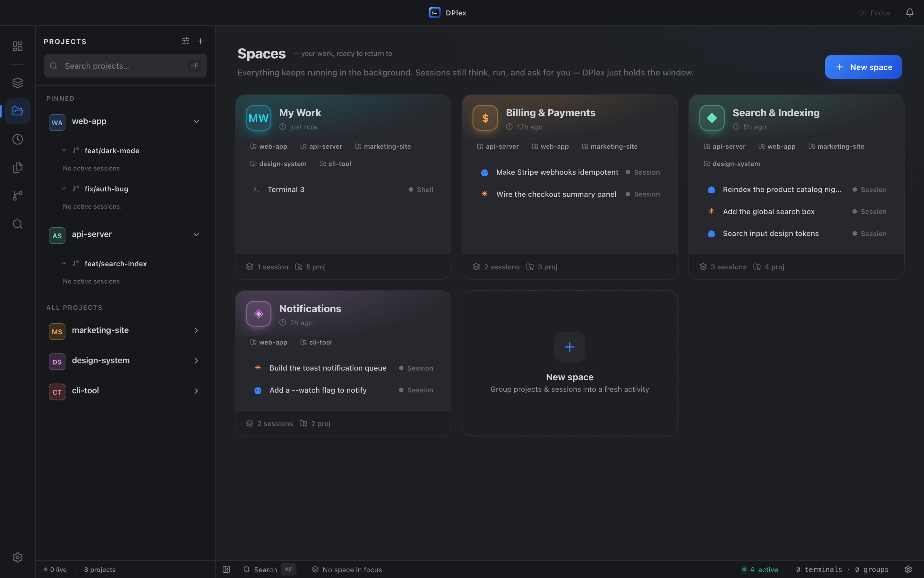
Task: Open the search view in sidebar rail
Action: tap(18, 224)
